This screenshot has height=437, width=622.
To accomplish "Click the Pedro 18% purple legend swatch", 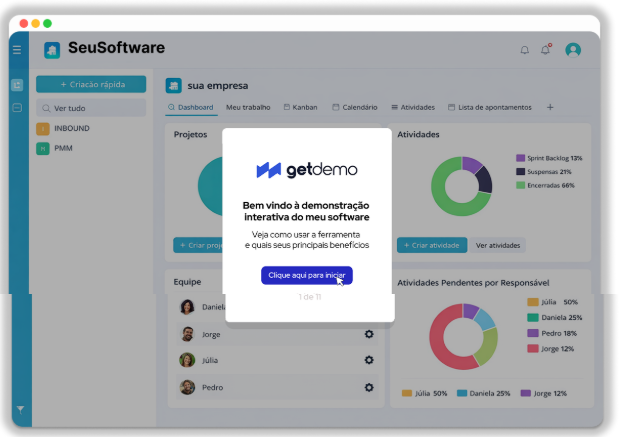I will (x=533, y=333).
